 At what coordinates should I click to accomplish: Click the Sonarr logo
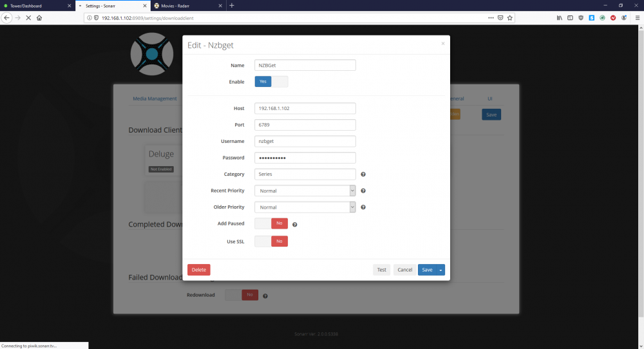(x=152, y=54)
